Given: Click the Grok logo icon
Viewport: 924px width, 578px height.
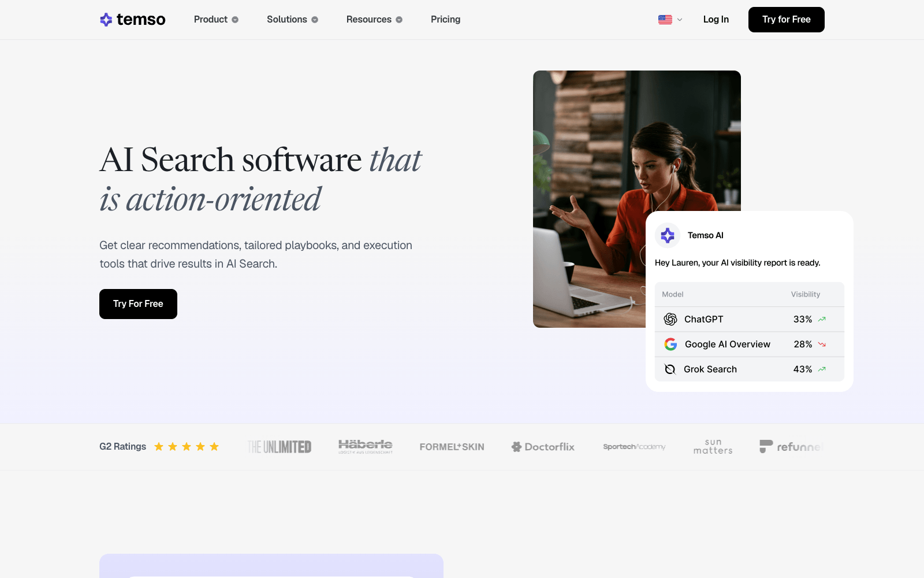Looking at the screenshot, I should [x=670, y=369].
